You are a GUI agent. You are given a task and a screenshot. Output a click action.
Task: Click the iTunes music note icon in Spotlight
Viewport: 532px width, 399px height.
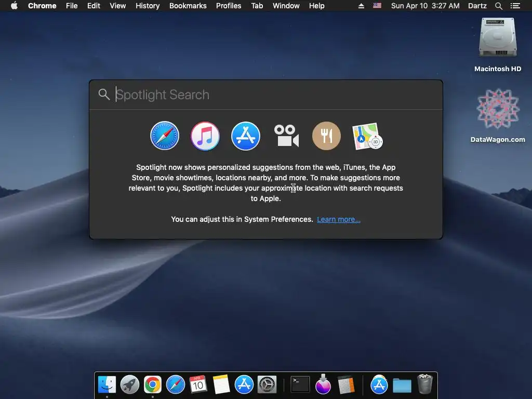[x=205, y=136]
